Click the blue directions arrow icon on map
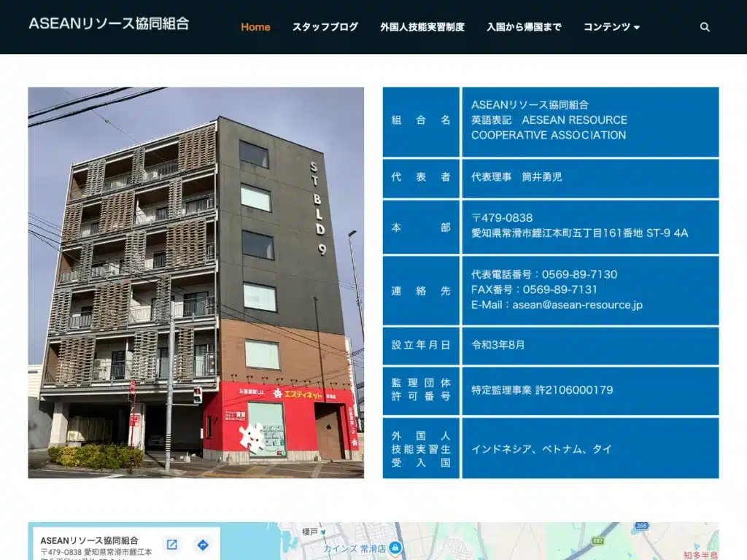Screen dimensions: 747x560 (x=203, y=545)
